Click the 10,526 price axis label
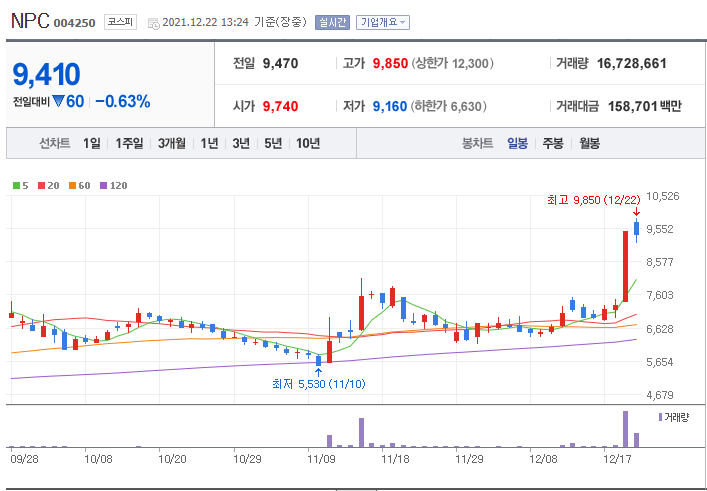The image size is (707, 491). point(663,196)
